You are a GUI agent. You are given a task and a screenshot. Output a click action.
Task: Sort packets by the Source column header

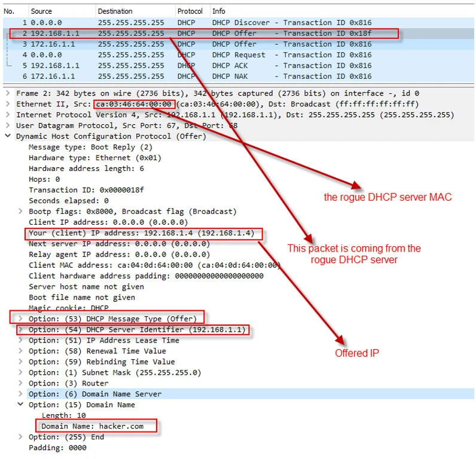click(x=42, y=11)
